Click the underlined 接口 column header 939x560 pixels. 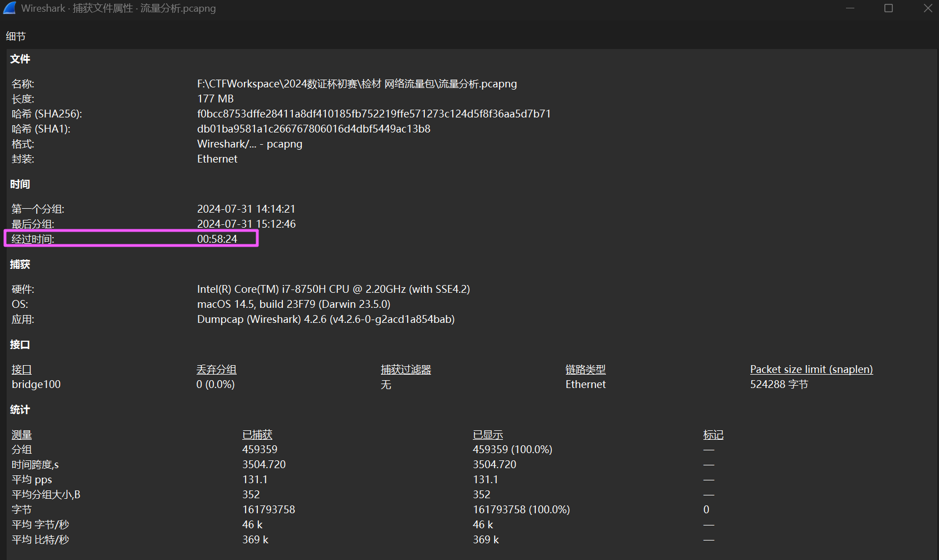click(22, 369)
